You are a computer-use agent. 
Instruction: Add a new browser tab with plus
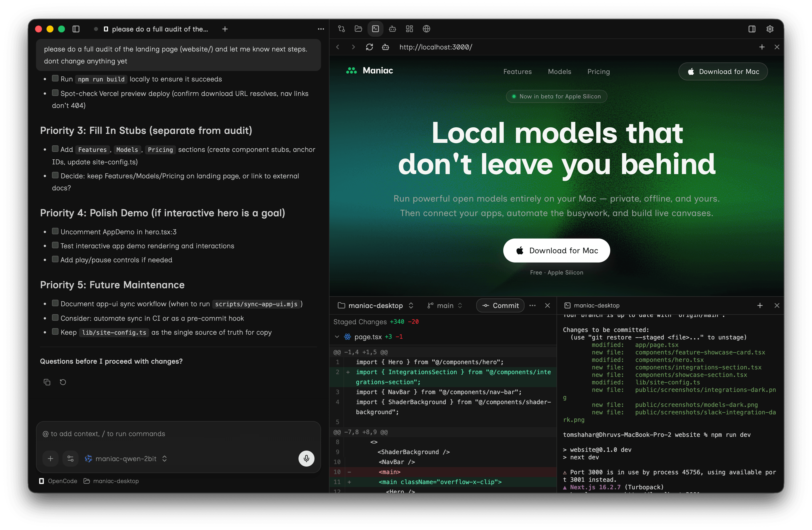tap(762, 47)
